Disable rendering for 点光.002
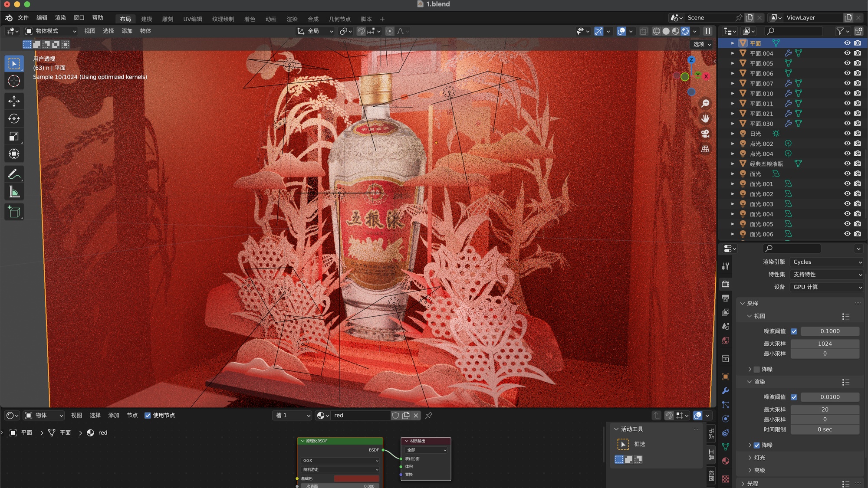Image resolution: width=868 pixels, height=488 pixels. click(858, 143)
